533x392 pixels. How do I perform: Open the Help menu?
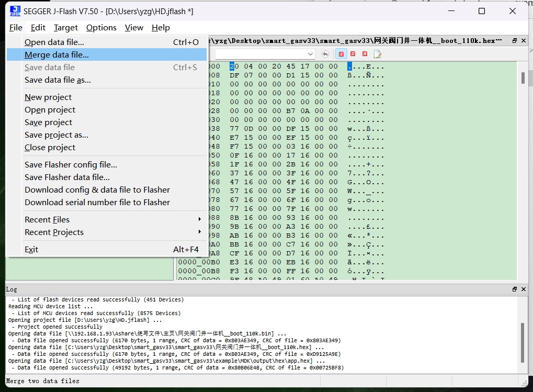pyautogui.click(x=161, y=28)
